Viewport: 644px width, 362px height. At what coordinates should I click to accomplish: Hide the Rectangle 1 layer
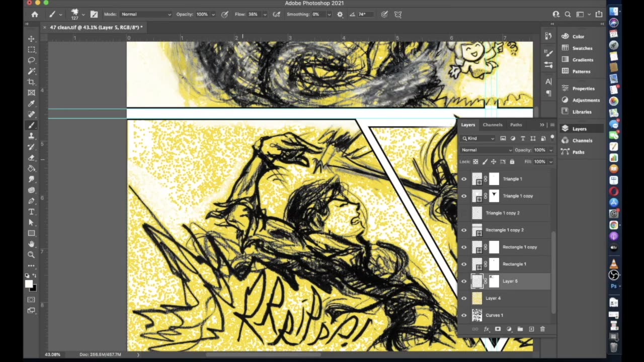[x=464, y=264]
